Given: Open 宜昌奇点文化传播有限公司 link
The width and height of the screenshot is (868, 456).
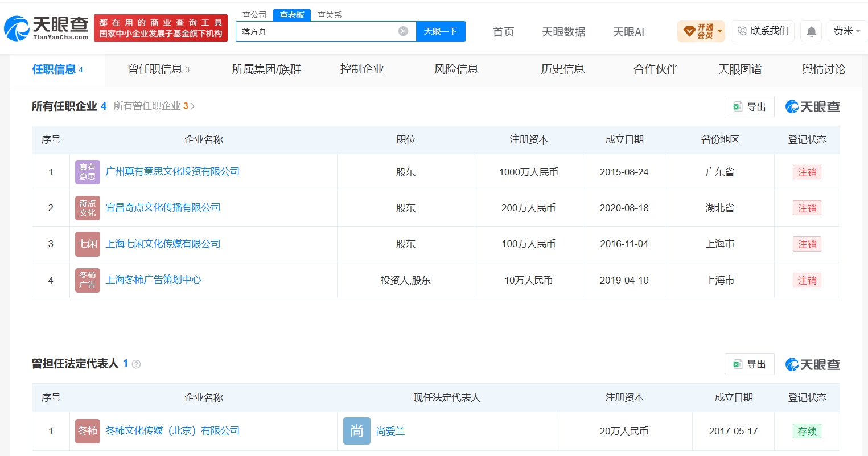Looking at the screenshot, I should pyautogui.click(x=163, y=208).
